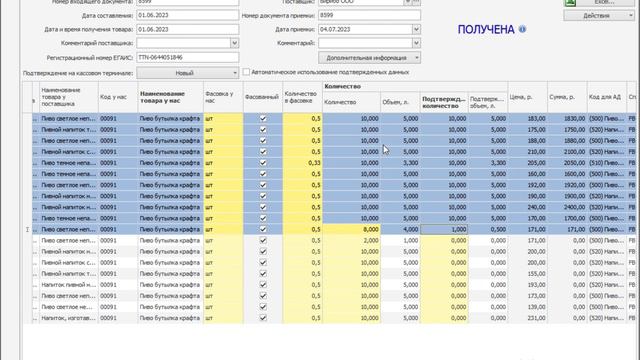Select Напиток пивной н... supplier name cell

click(69, 284)
